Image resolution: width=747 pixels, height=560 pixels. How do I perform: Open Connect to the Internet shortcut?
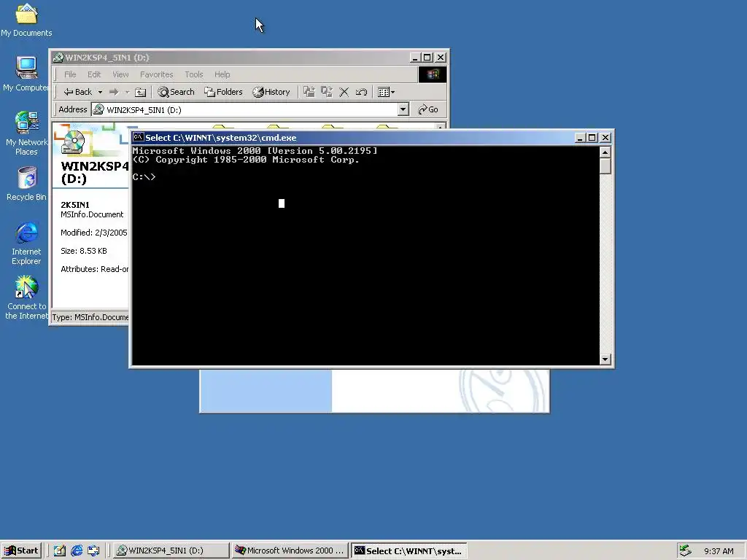click(26, 298)
